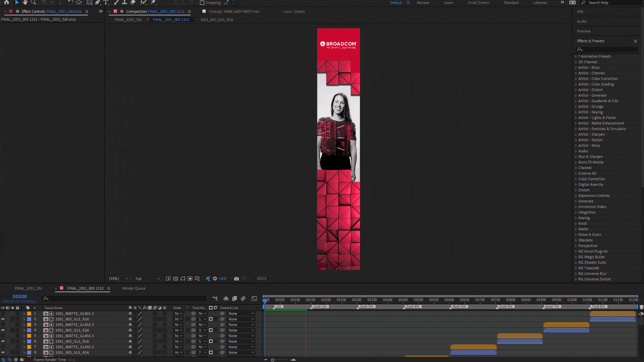Screen dimensions: 644x362
Task: Open the Libraries workspace
Action: coord(540,3)
